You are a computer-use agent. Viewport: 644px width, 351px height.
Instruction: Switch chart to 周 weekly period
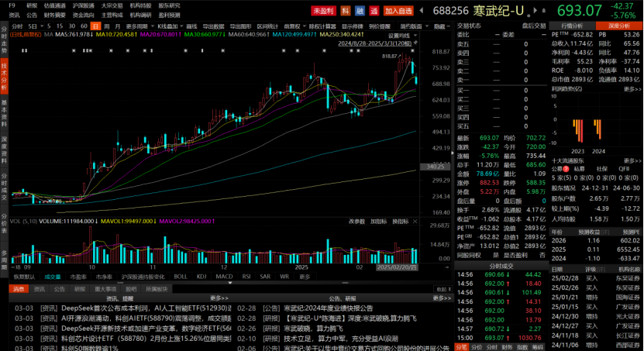coord(107,26)
